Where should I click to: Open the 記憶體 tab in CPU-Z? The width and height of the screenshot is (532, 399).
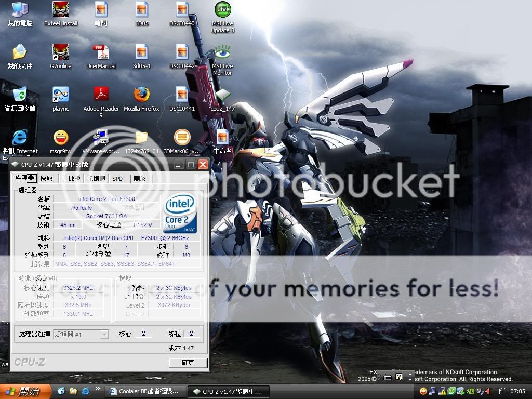pyautogui.click(x=96, y=179)
